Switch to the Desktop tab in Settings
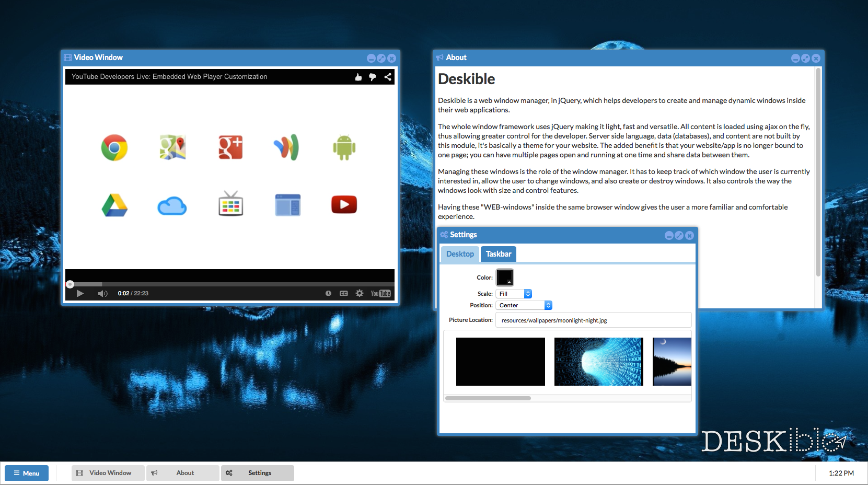The width and height of the screenshot is (868, 485). (x=460, y=254)
